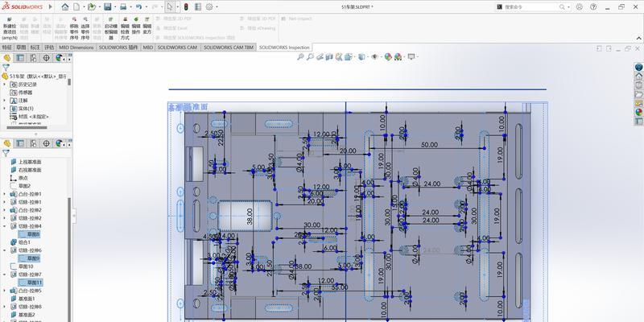
Task: Collapse the ribbon with the up chevron
Action: pyautogui.click(x=638, y=38)
